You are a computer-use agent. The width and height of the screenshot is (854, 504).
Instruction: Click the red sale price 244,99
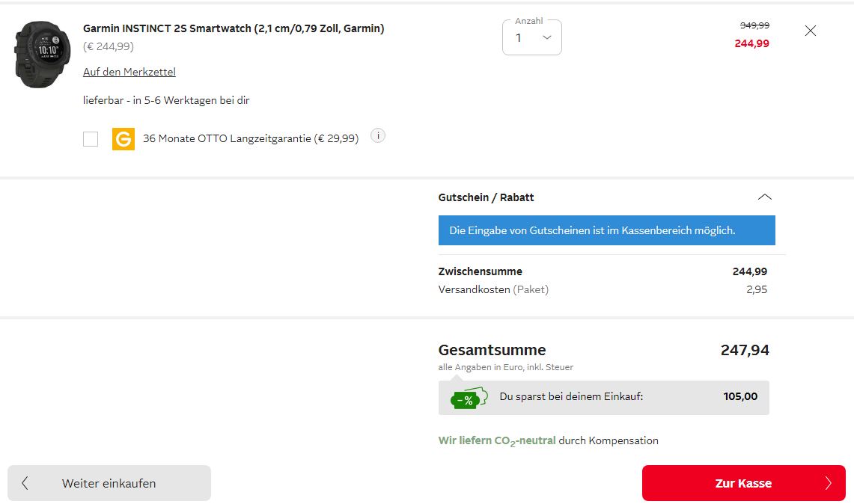coord(751,43)
